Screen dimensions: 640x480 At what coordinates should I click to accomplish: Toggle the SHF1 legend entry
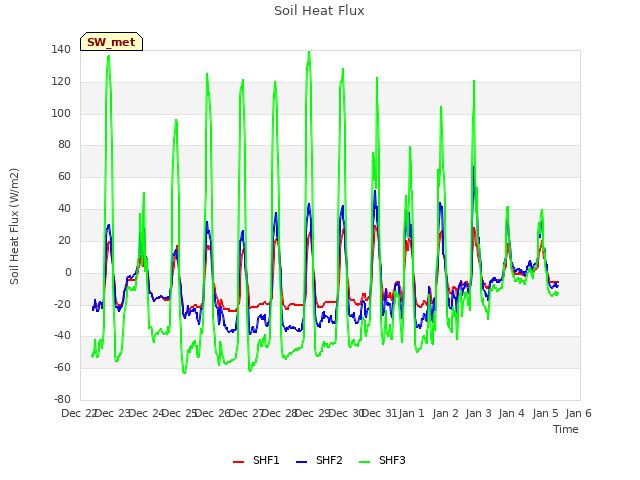pyautogui.click(x=256, y=460)
